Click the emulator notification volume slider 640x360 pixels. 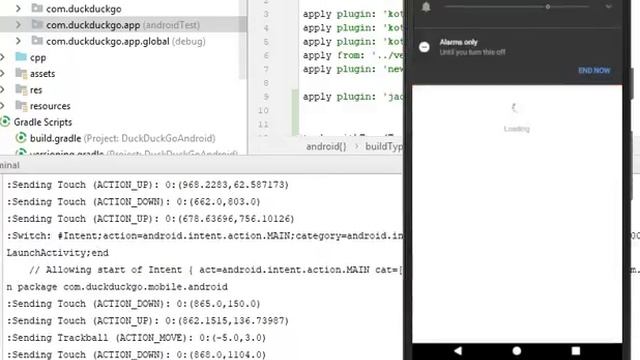coord(517,7)
